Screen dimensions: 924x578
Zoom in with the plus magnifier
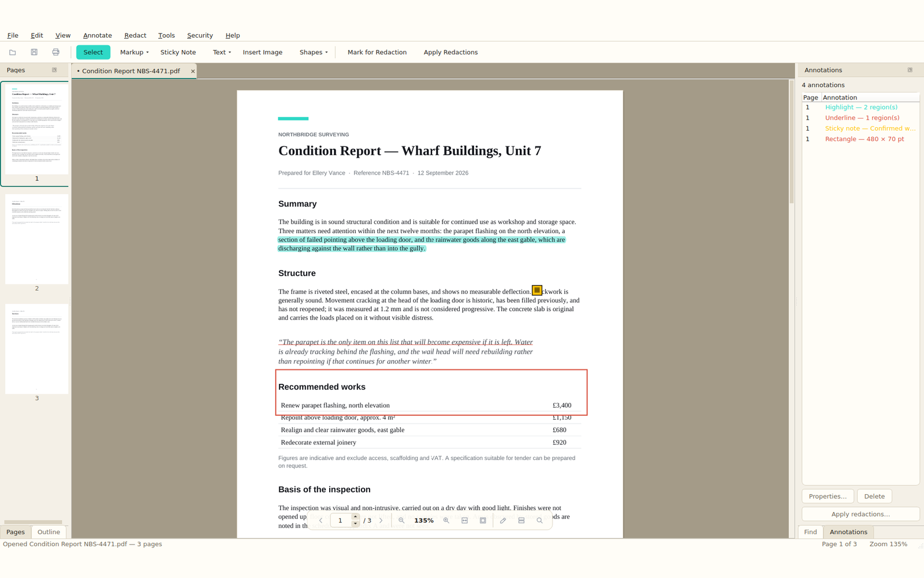coord(446,520)
